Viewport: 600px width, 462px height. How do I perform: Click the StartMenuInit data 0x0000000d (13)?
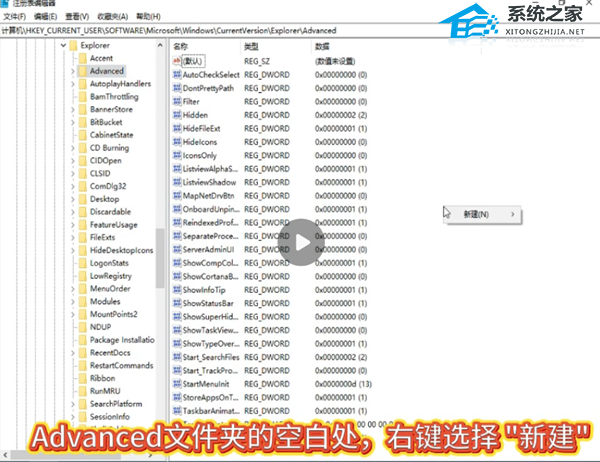pos(343,384)
